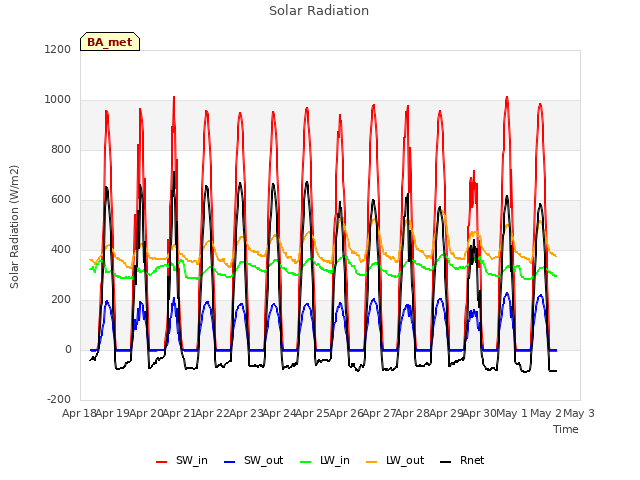The image size is (640, 480).
Task: Click the May 1 x-axis tick label
Action: coord(512,413)
